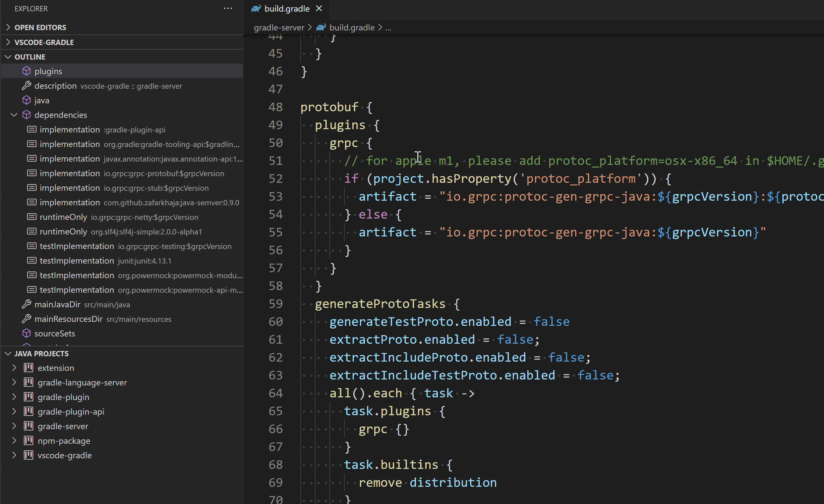Click the icon for implementation grpc-protobuf

coord(32,173)
